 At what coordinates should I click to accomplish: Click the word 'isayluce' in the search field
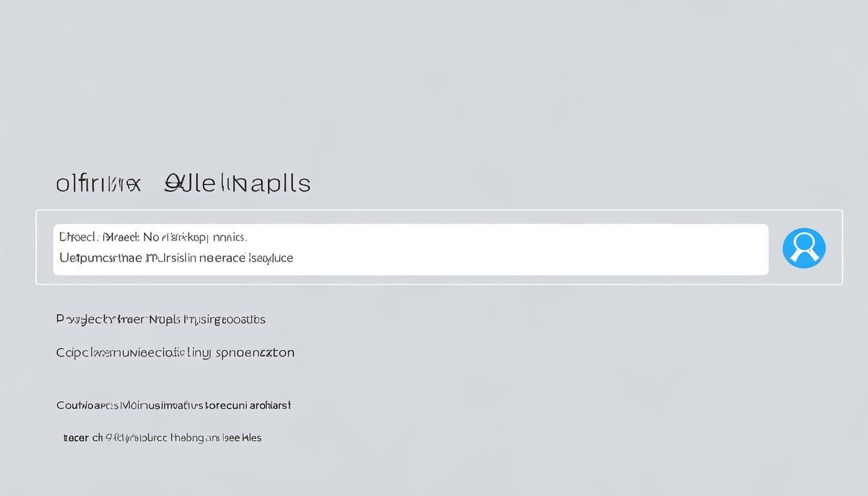click(x=271, y=258)
